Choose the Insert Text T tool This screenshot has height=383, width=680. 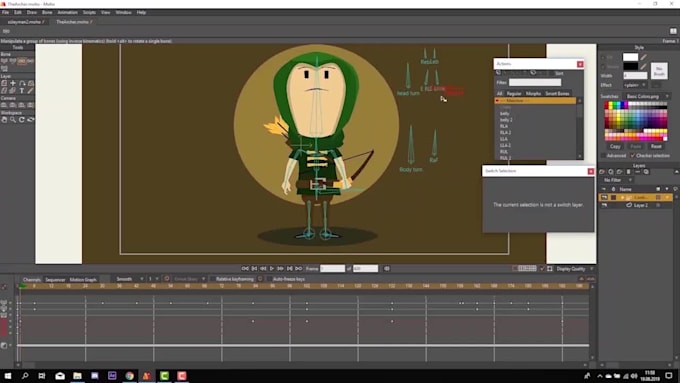coord(22,91)
